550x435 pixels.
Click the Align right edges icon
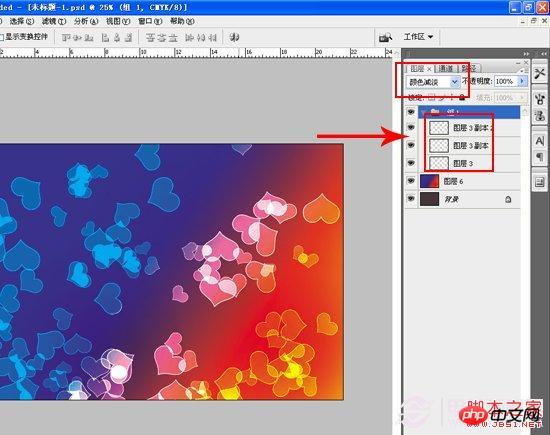[129, 38]
